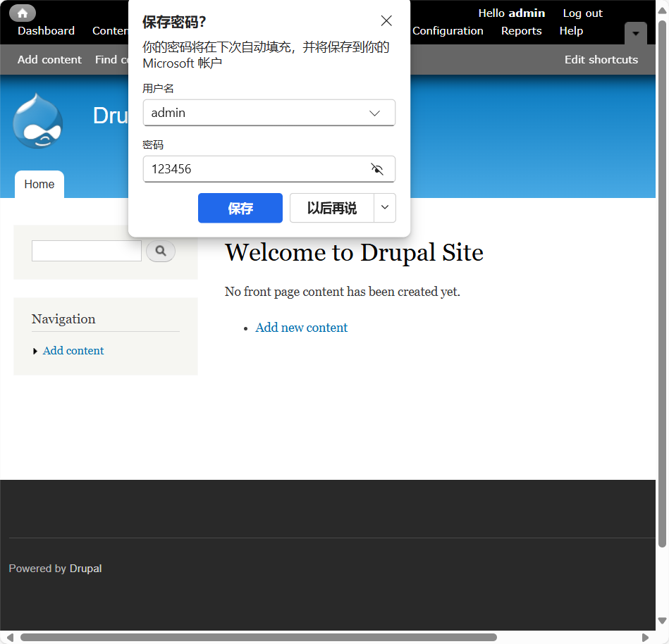Click the Add new content link
The height and width of the screenshot is (644, 669).
click(x=301, y=328)
